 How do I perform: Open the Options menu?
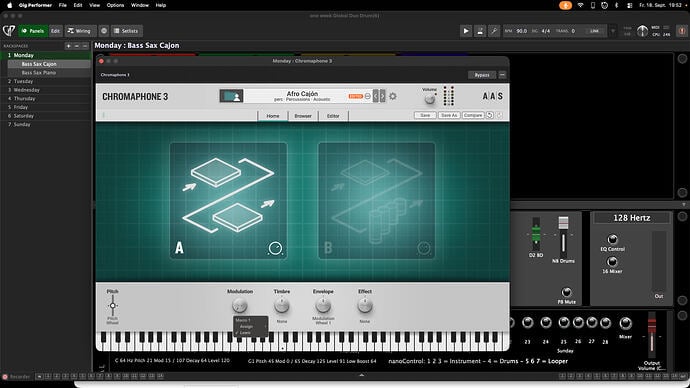coord(115,5)
